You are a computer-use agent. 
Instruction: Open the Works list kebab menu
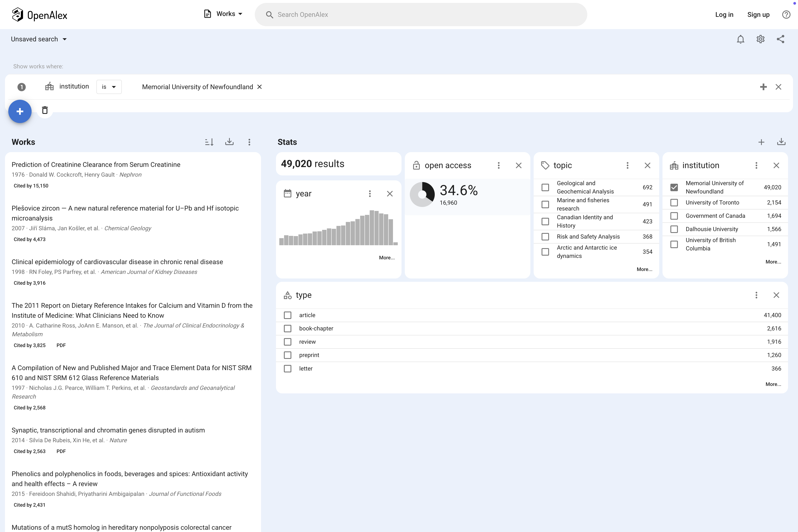click(x=249, y=142)
